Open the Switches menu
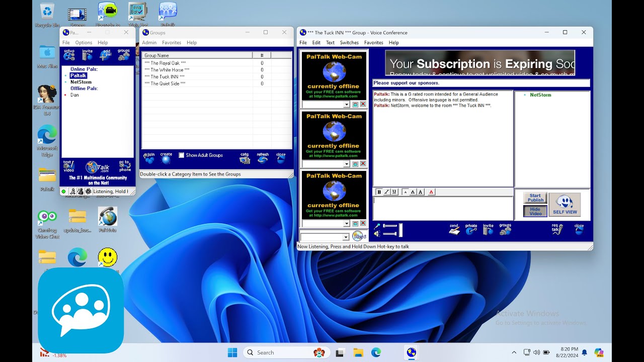 (349, 43)
